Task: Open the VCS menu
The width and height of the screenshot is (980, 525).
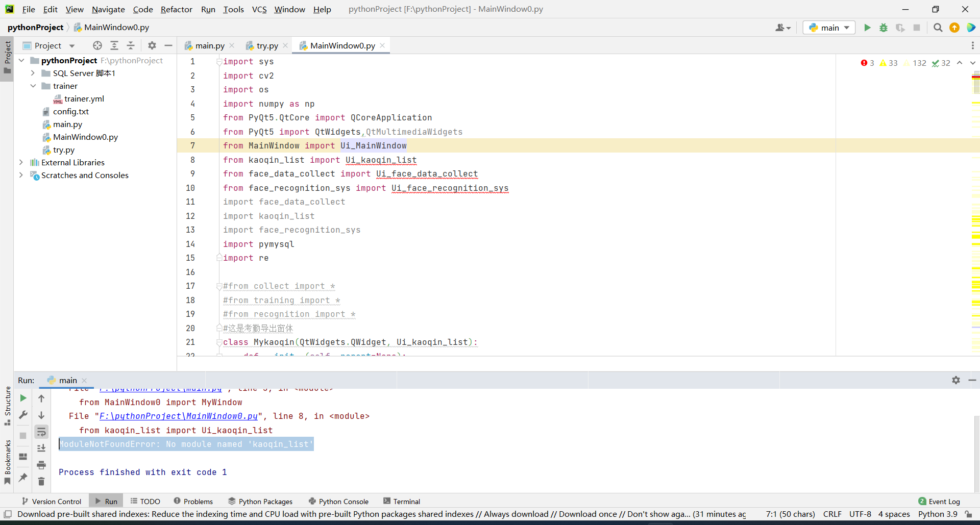Action: point(259,9)
